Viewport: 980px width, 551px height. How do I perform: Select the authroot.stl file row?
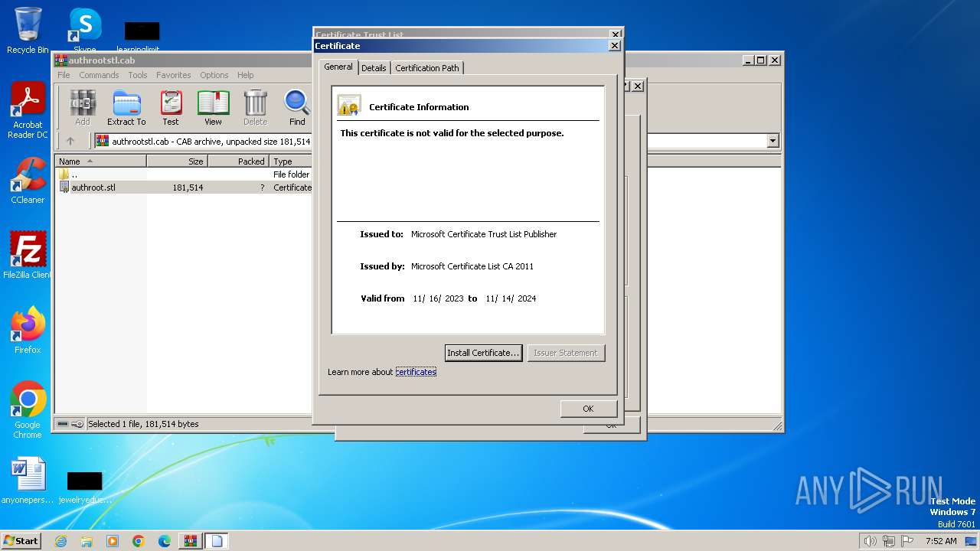[x=184, y=187]
